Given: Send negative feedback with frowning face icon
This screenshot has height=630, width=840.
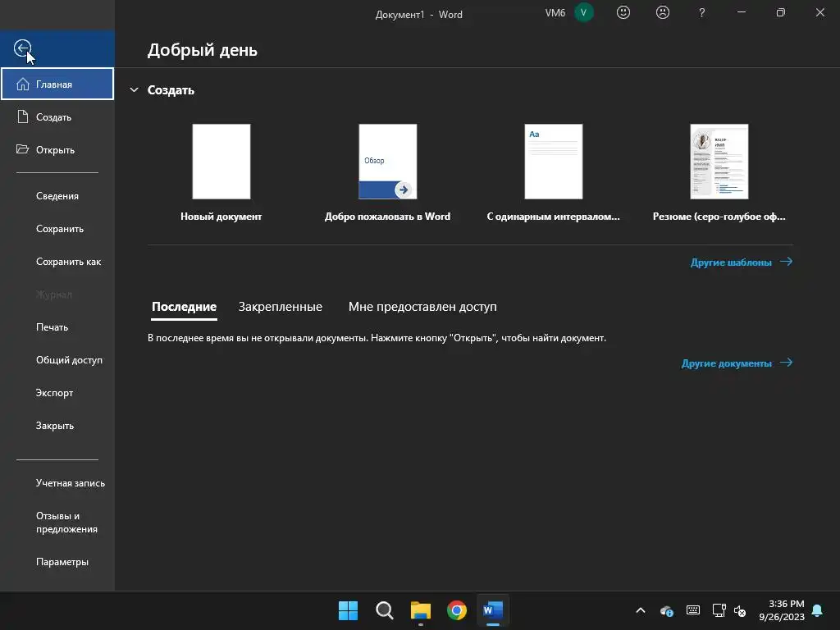Looking at the screenshot, I should (663, 12).
